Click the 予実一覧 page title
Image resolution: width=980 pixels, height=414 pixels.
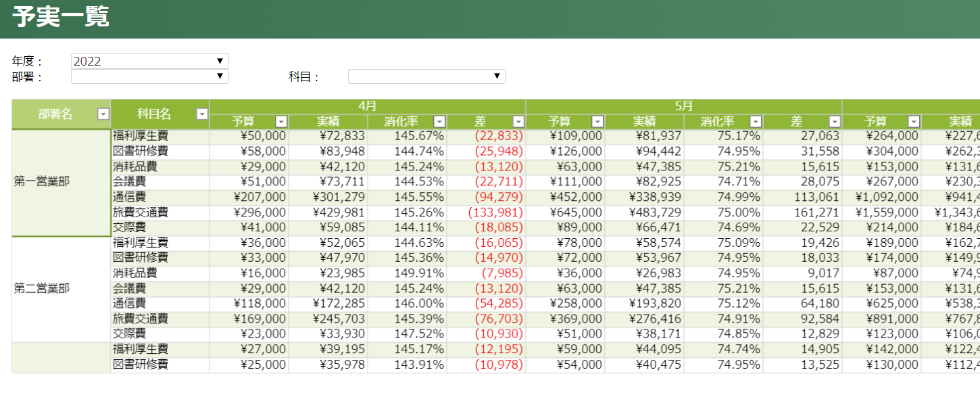[61, 18]
